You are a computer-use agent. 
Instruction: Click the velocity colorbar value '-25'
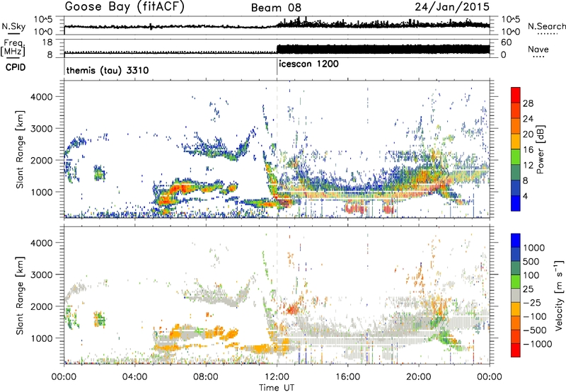coord(533,302)
